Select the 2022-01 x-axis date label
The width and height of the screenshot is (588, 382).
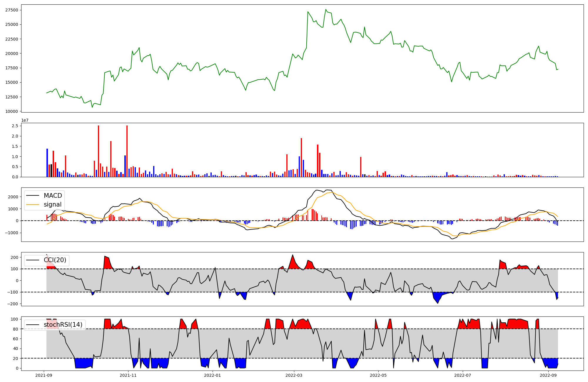[x=212, y=375]
